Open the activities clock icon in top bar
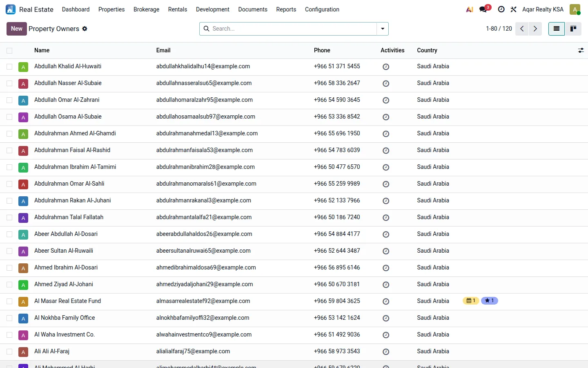 [501, 9]
